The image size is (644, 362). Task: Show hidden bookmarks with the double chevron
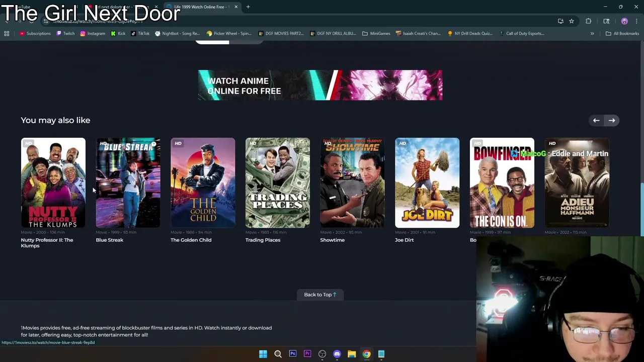tap(592, 34)
